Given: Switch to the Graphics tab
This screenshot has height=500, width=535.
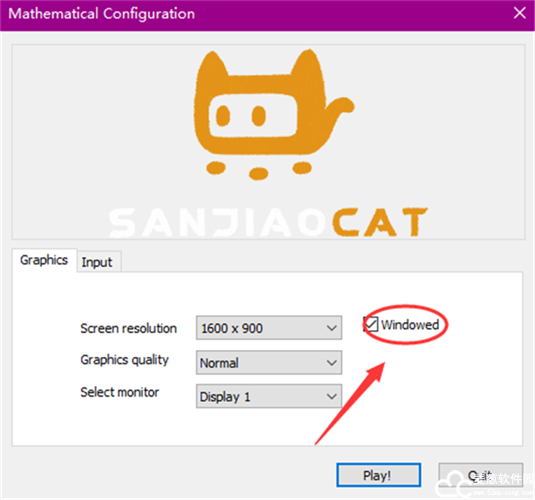Looking at the screenshot, I should pyautogui.click(x=44, y=260).
